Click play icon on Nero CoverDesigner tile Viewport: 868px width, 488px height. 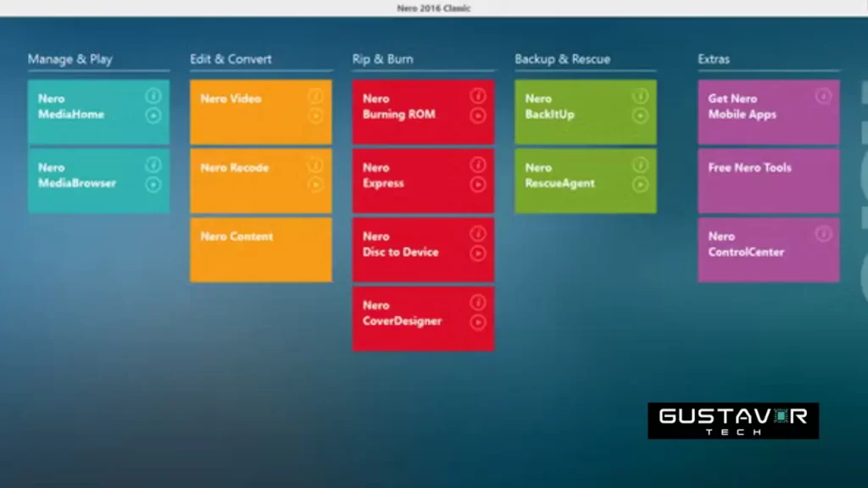(x=478, y=322)
